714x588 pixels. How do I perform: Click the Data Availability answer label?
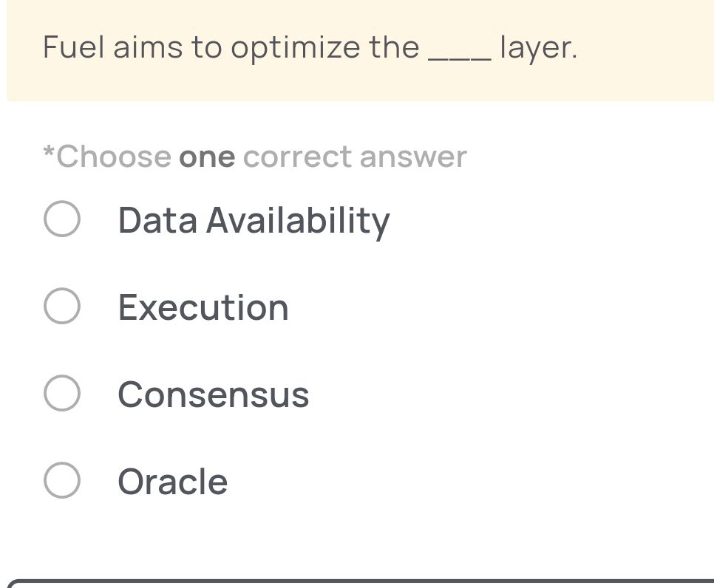tap(254, 219)
